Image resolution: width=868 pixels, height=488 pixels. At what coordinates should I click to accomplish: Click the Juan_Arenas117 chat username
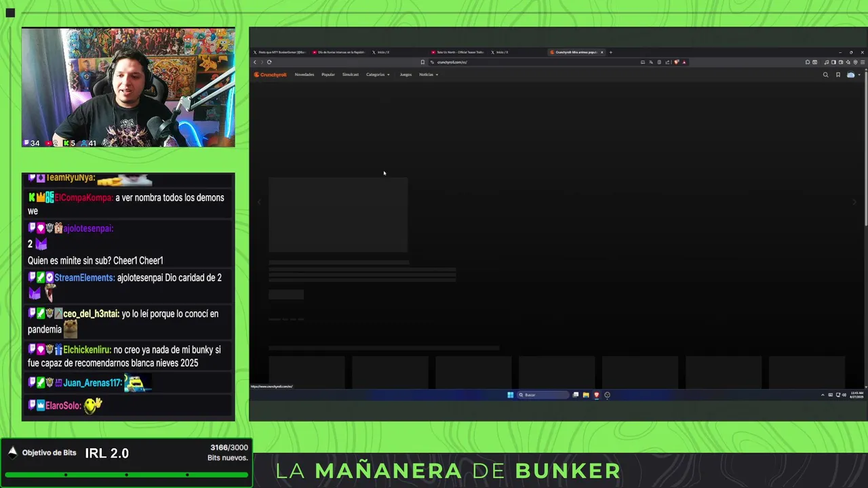[x=92, y=383]
